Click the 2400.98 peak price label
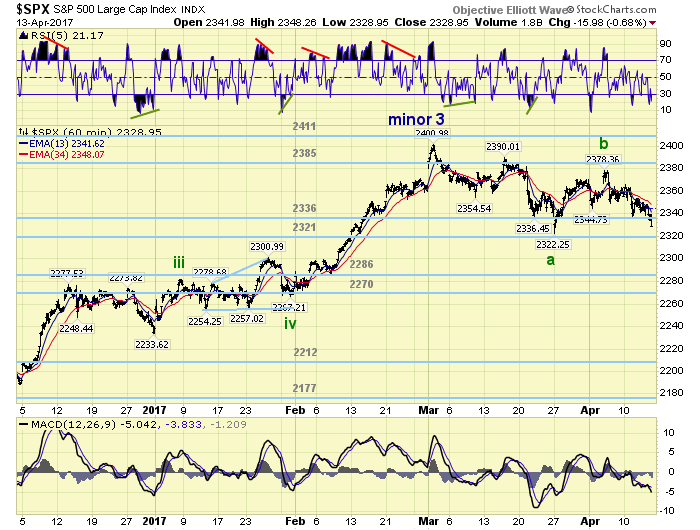The width and height of the screenshot is (700, 530). [x=432, y=133]
